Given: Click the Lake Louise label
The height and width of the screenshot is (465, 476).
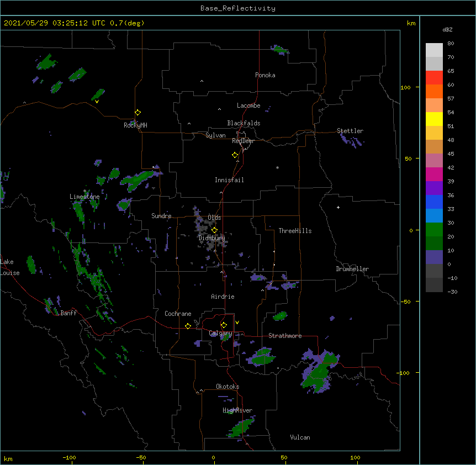Looking at the screenshot, I should [x=10, y=267].
